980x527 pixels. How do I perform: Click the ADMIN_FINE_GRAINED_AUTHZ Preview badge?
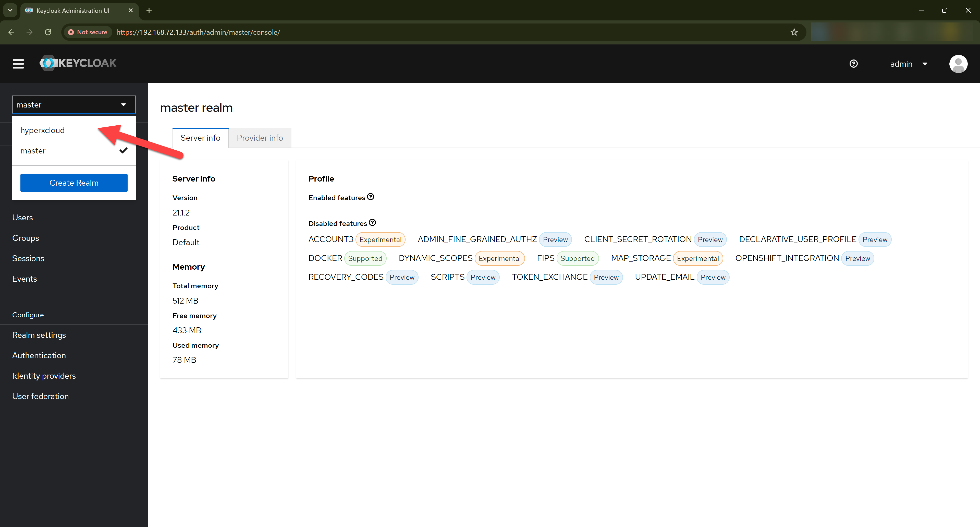pos(555,239)
